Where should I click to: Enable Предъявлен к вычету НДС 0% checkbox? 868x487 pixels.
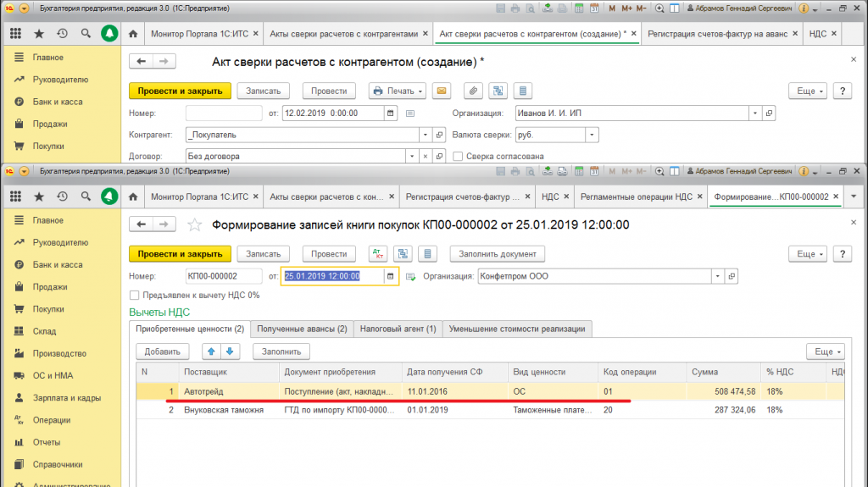(x=134, y=296)
